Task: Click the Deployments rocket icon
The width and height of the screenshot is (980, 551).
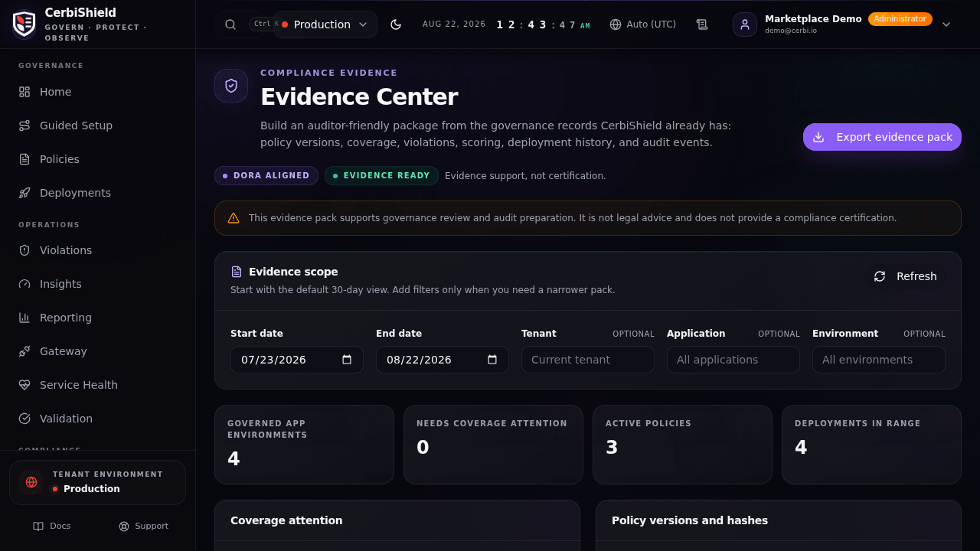Action: pos(24,193)
